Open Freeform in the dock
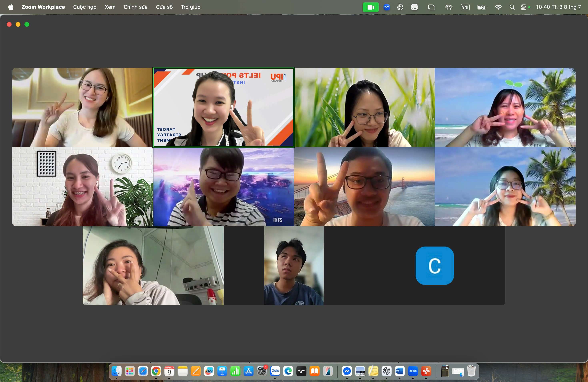Image resolution: width=588 pixels, height=382 pixels. [x=209, y=371]
